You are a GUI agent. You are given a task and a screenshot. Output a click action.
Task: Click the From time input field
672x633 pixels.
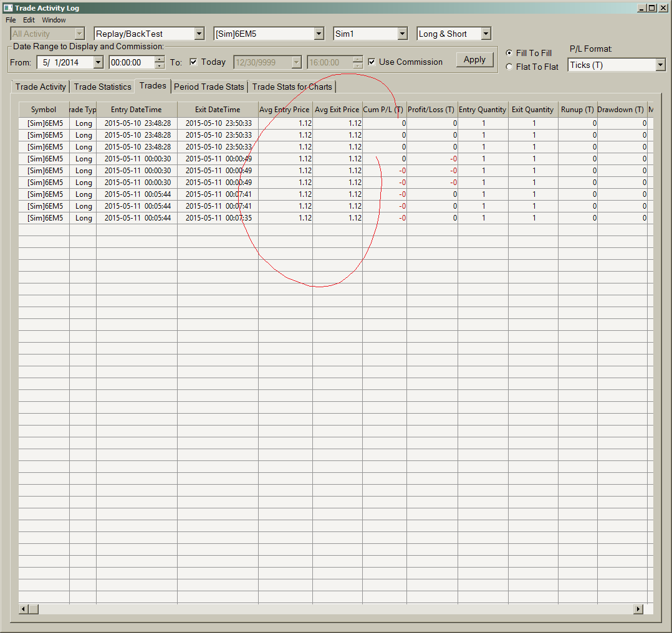(131, 62)
